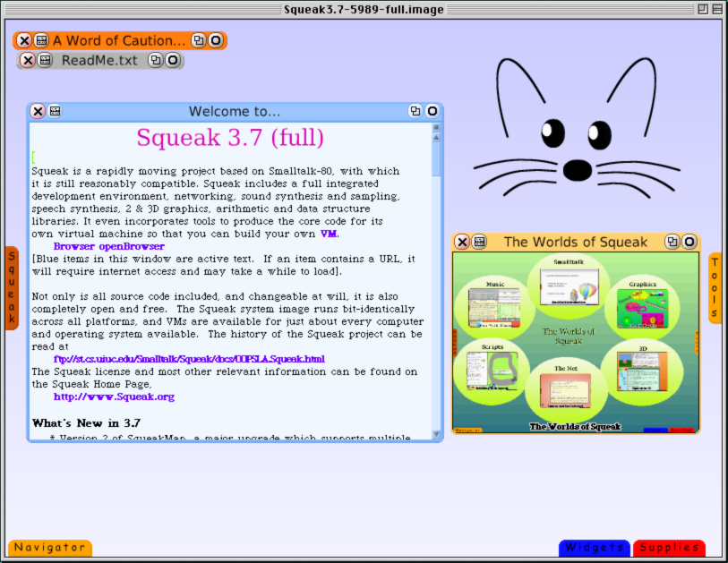Open the Music world thumbnail
Viewport: 728px width, 563px height.
pos(494,308)
